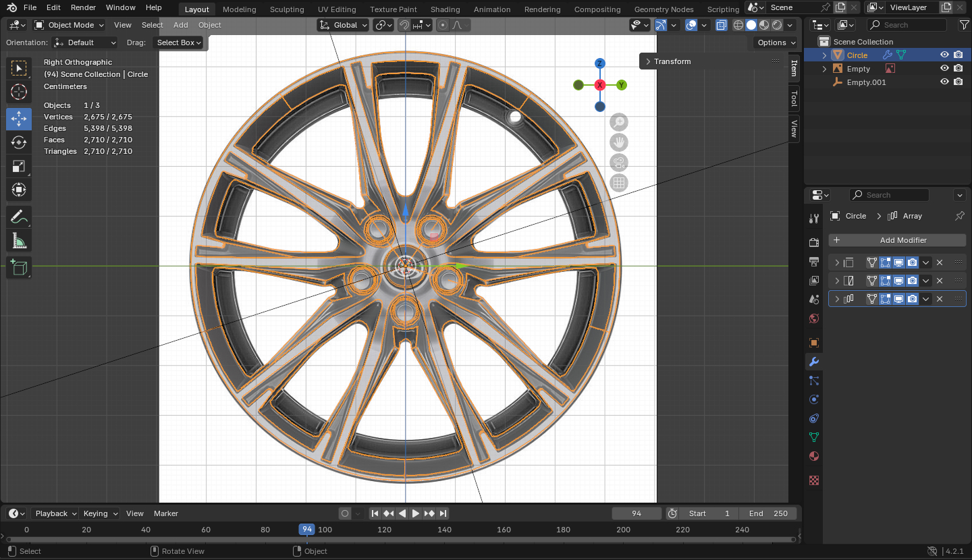
Task: Expand the Array modifier panel
Action: 837,299
